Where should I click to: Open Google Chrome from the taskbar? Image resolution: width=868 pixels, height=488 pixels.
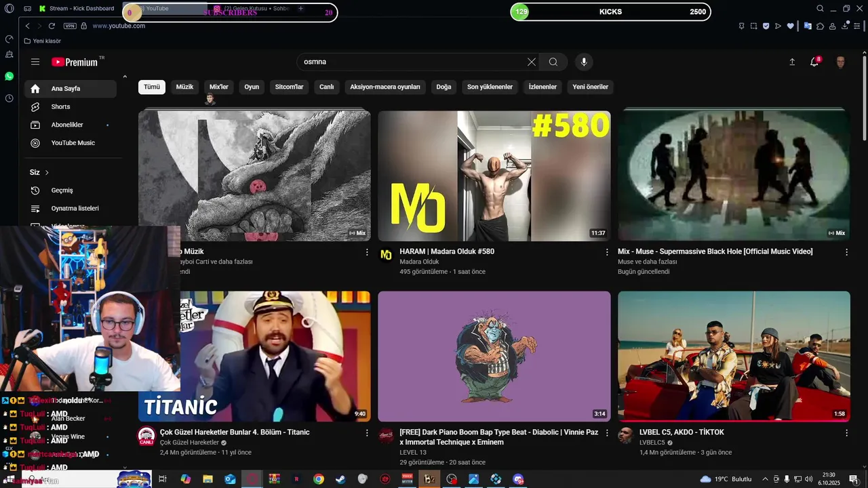(319, 479)
